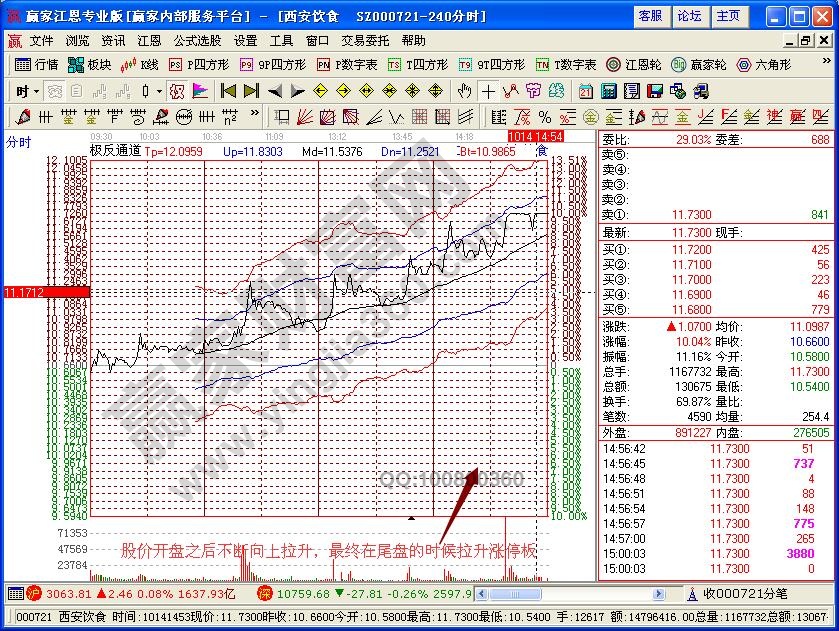This screenshot has height=631, width=839.
Task: Toggle the flag marker button
Action: (200, 90)
